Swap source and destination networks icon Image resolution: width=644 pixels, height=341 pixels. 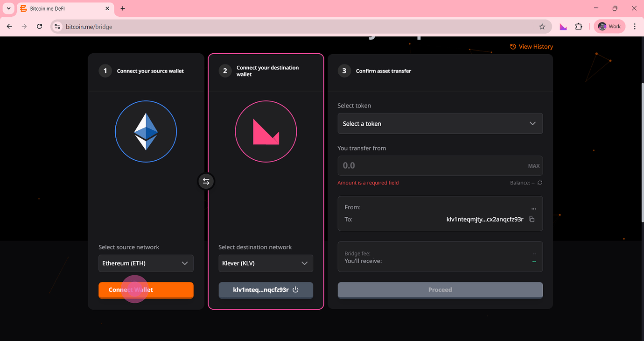(206, 181)
